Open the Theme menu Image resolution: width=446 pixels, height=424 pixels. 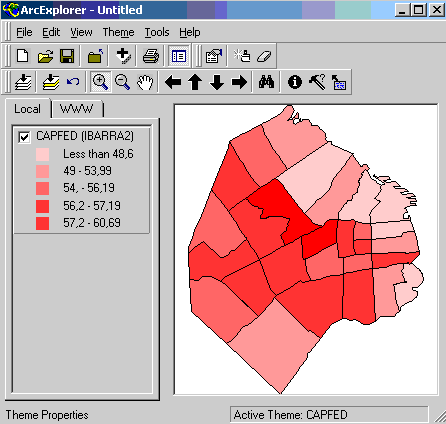(118, 32)
